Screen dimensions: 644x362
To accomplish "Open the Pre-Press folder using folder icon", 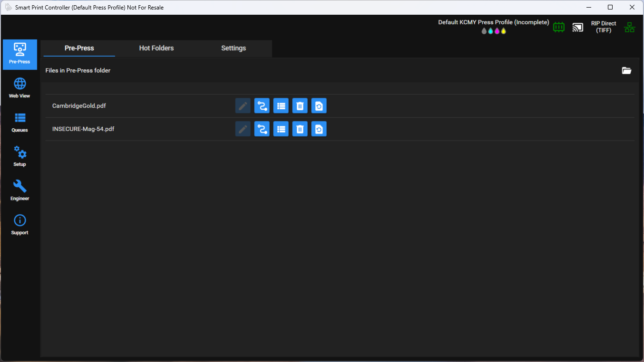I will [x=627, y=70].
